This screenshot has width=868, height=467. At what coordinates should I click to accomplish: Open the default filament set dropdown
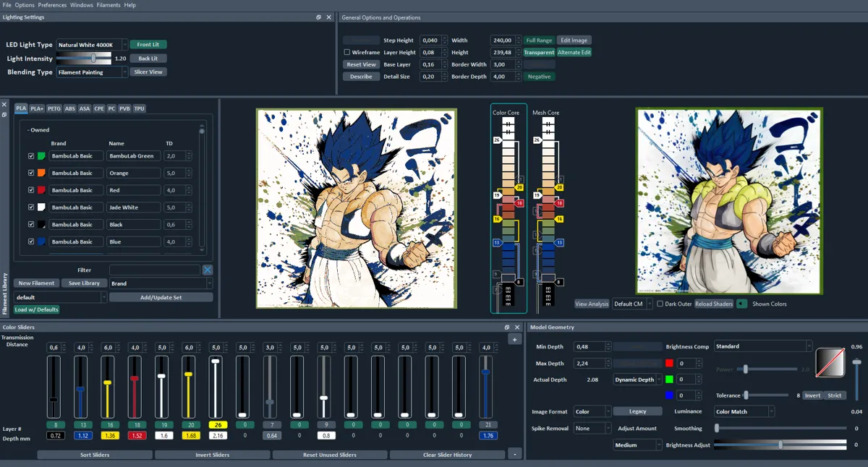[x=61, y=297]
